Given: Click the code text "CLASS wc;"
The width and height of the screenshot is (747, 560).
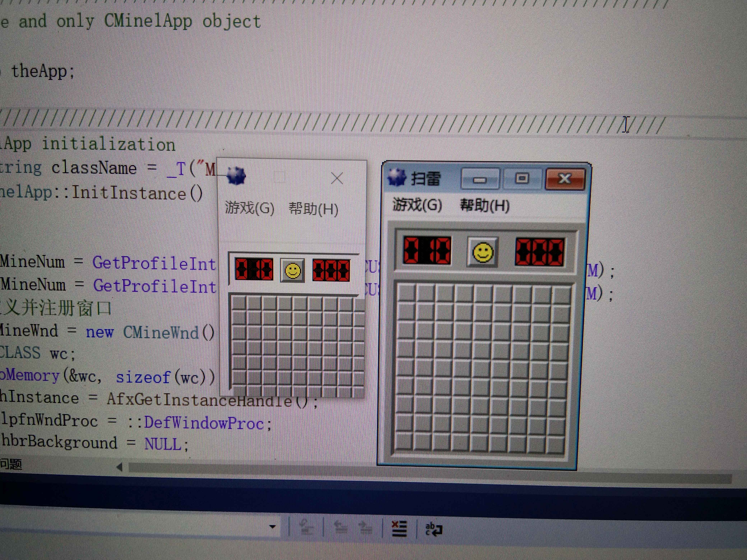Looking at the screenshot, I should point(37,353).
